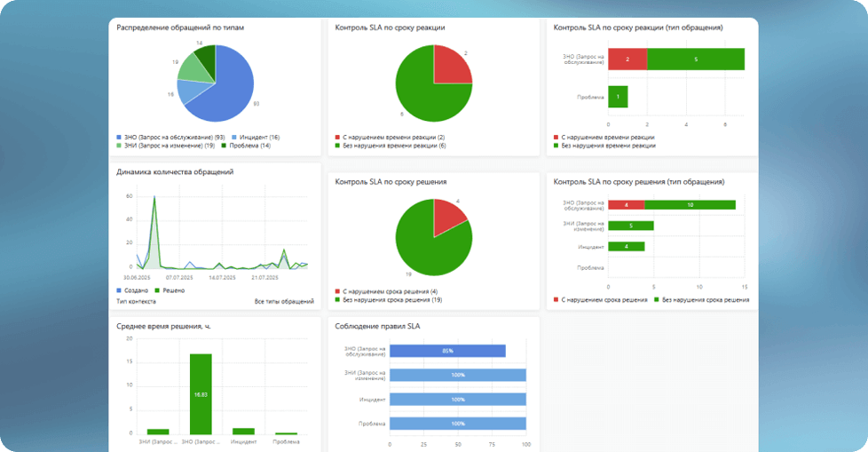
Task: Click the 16.83 bar in average resolution time
Action: (200, 393)
